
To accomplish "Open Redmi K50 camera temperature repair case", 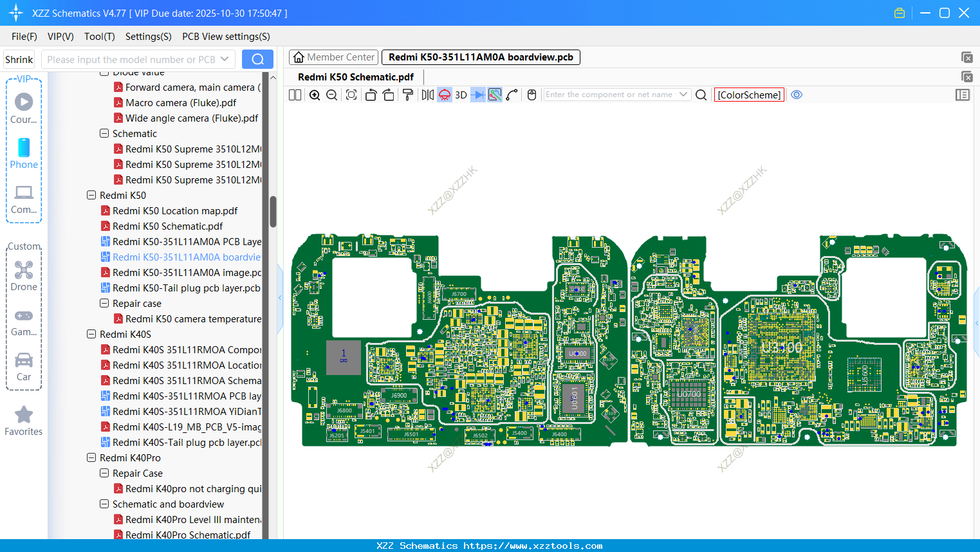I will (x=188, y=319).
